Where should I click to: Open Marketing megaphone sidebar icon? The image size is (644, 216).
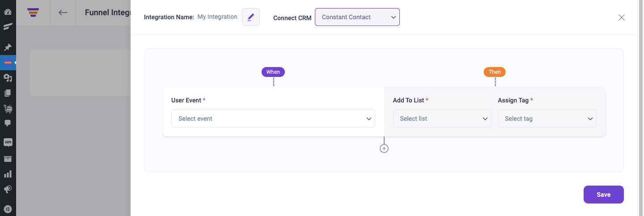(8, 189)
